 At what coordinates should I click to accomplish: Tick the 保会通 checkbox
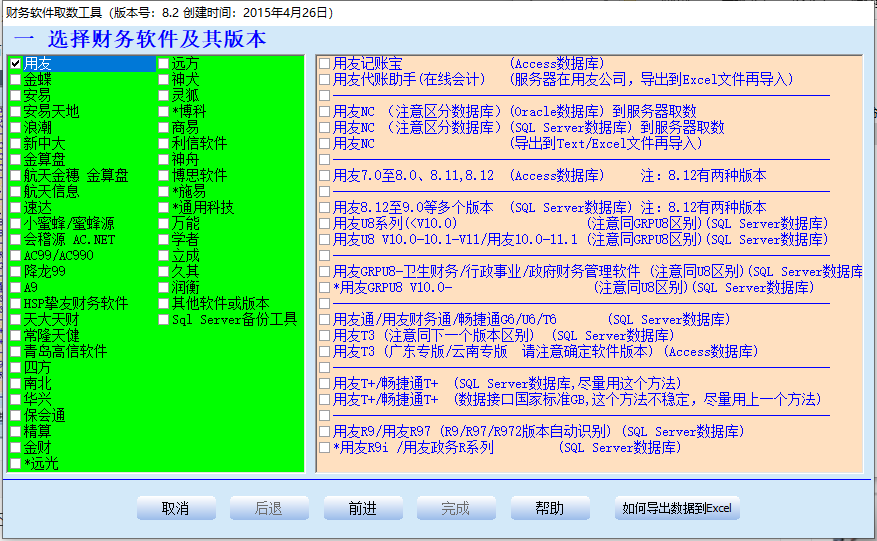pyautogui.click(x=16, y=416)
